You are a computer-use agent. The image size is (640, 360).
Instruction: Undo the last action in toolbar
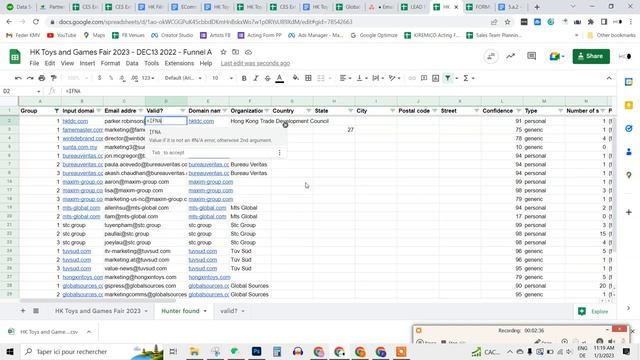[x=18, y=78]
